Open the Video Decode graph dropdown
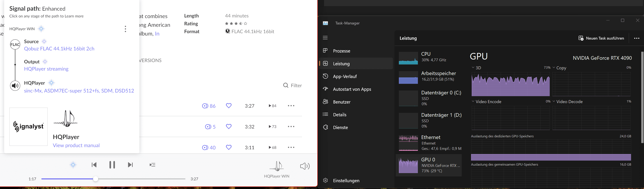Viewport: 644px width, 189px height. pyautogui.click(x=554, y=102)
